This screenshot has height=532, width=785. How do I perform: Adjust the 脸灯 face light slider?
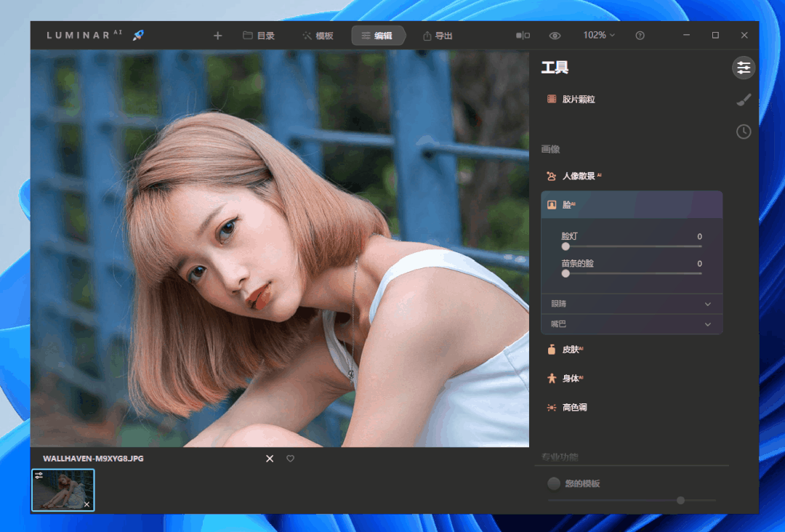[565, 246]
